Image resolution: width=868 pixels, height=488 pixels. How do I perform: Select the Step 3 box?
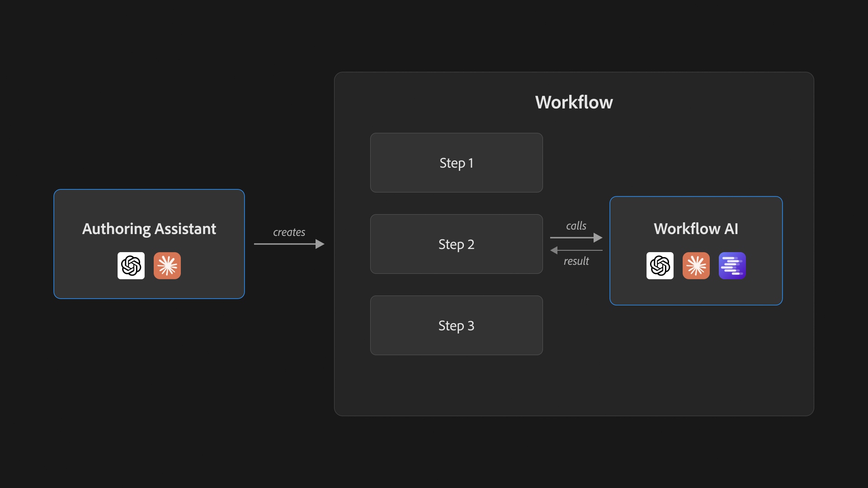(x=457, y=325)
